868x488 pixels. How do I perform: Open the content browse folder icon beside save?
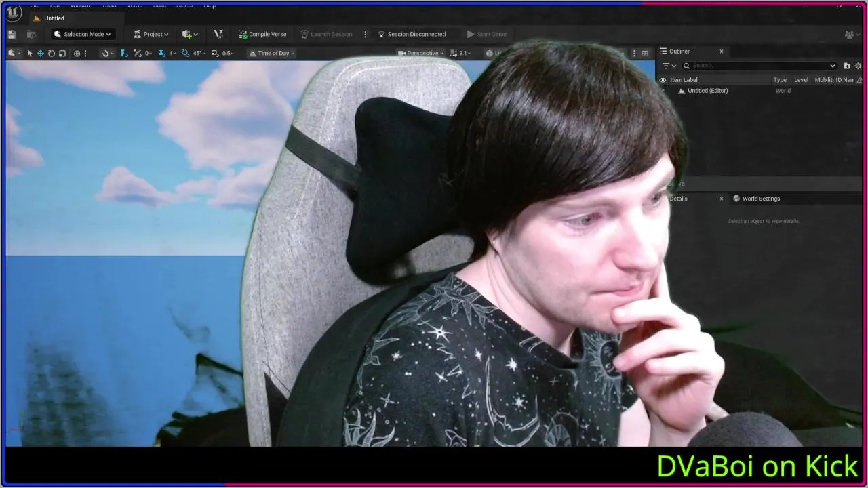coord(31,34)
